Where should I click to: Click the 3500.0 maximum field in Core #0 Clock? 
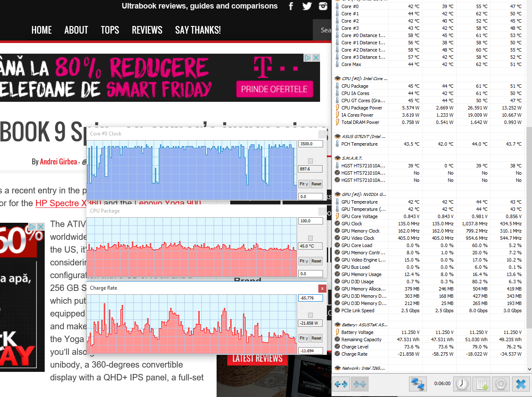[311, 144]
